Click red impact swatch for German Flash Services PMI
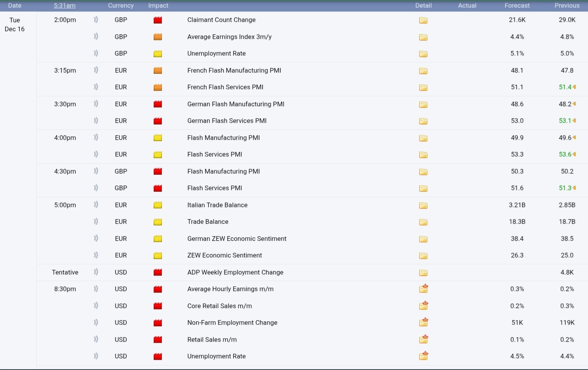588x370 pixels. 158,121
